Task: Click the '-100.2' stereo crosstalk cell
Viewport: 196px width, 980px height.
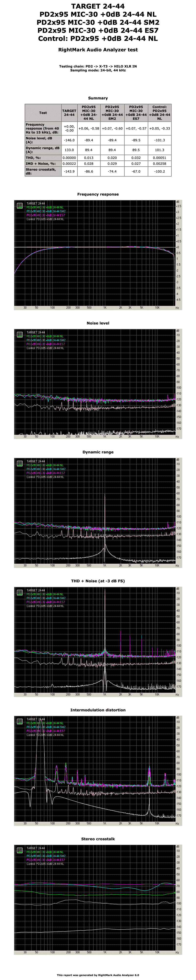Action: [159, 172]
